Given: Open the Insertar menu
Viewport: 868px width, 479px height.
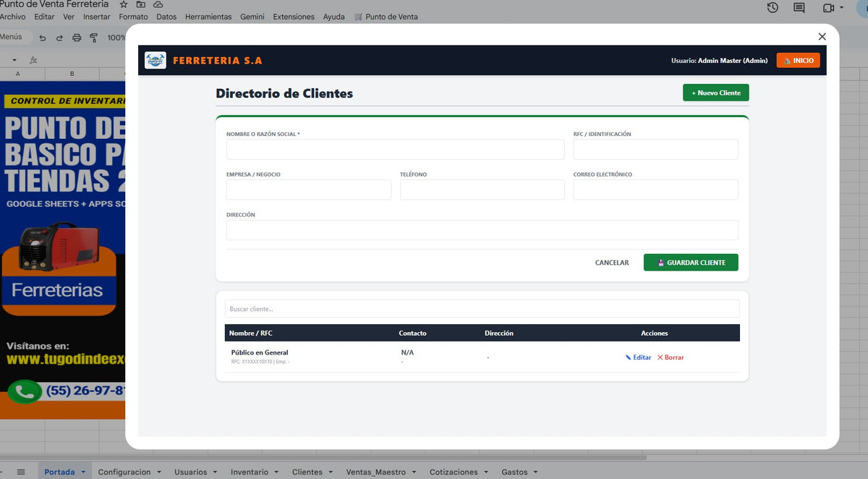Looking at the screenshot, I should pyautogui.click(x=97, y=17).
